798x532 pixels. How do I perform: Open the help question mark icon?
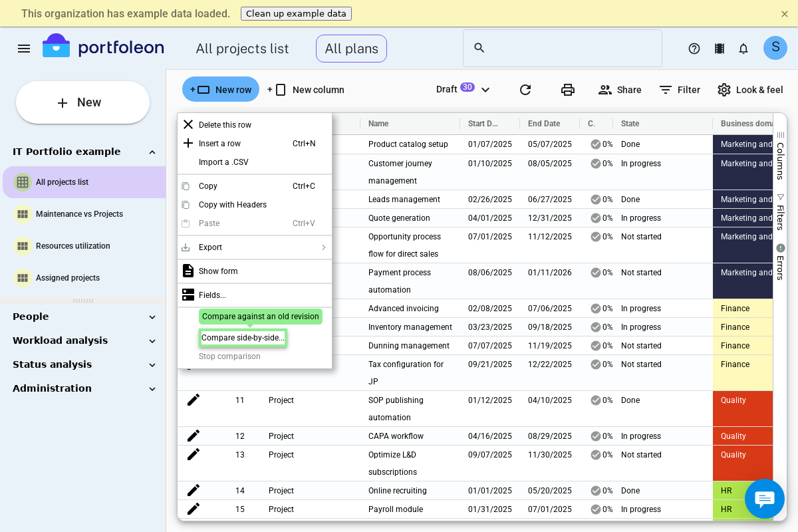694,49
